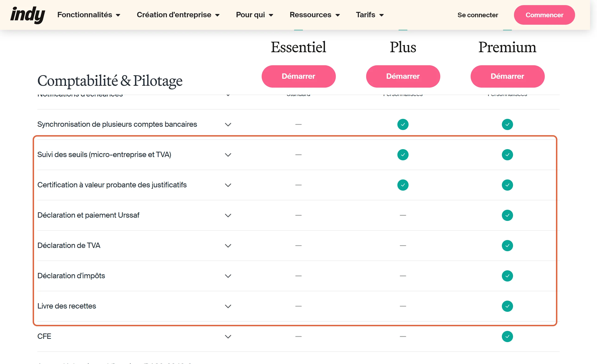The width and height of the screenshot is (597, 364).
Task: Expand the CFE row chevron
Action: [228, 337]
